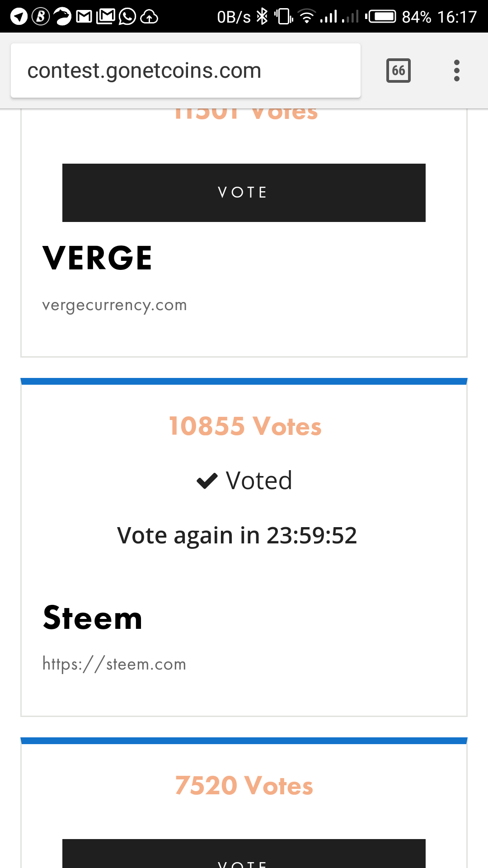Viewport: 488px width, 868px height.
Task: Tap the Bluetooth status icon
Action: coord(262,17)
